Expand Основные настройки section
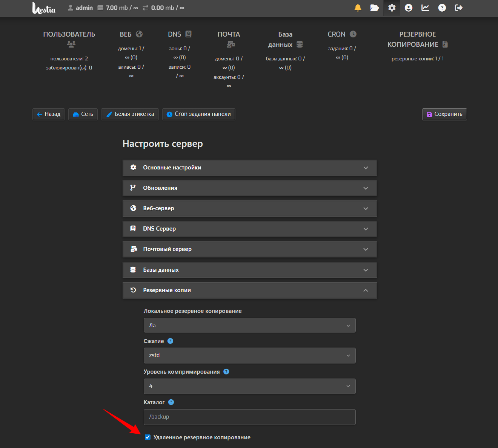 250,168
